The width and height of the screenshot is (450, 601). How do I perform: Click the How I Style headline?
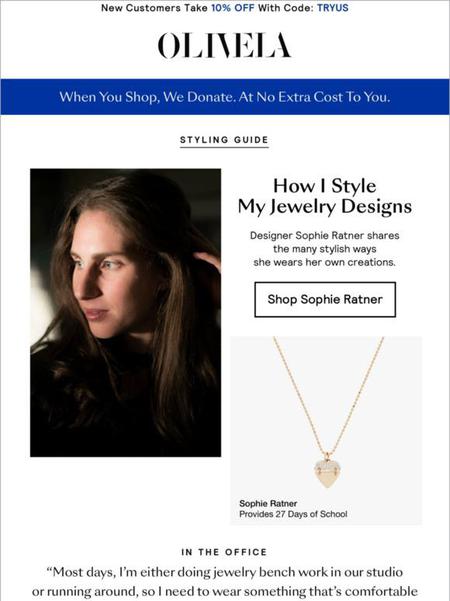(x=325, y=186)
